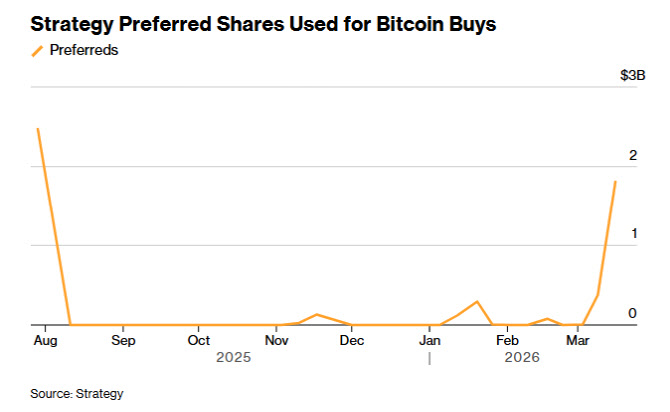Click the Sep axis label
This screenshot has width=670, height=412.
coord(123,341)
